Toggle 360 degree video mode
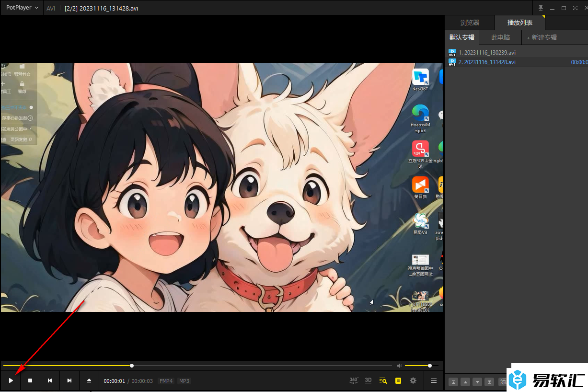Screen dimensions: 588x392 pyautogui.click(x=354, y=380)
